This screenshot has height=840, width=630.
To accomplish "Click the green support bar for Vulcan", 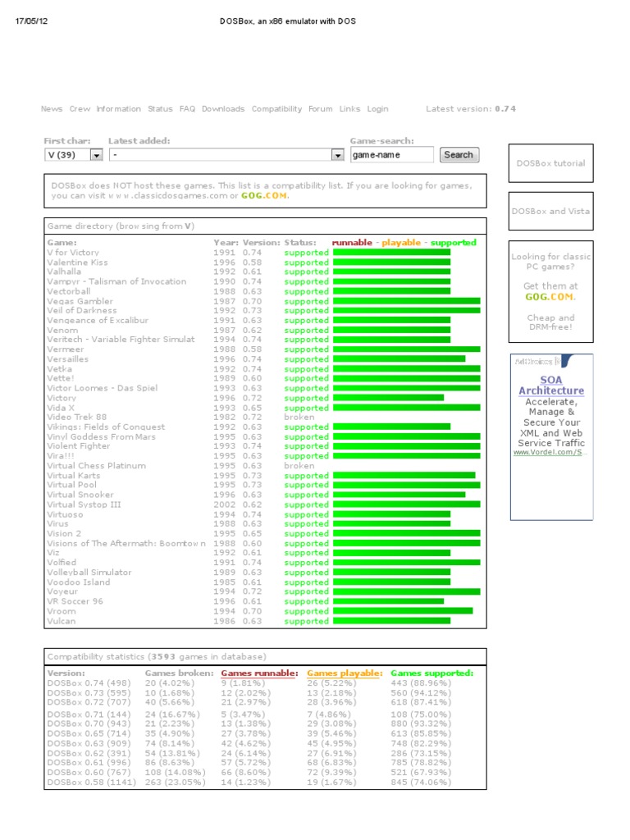I will click(391, 621).
